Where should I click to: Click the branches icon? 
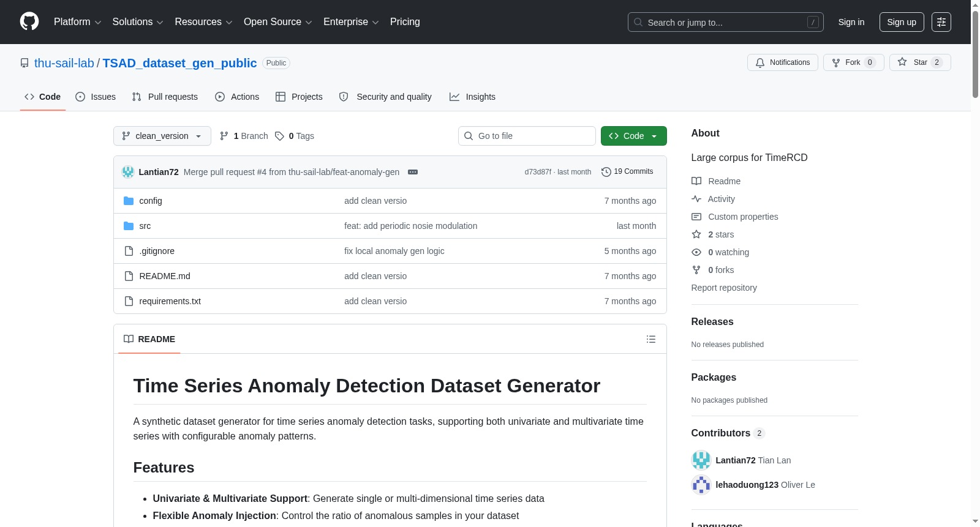(x=224, y=136)
